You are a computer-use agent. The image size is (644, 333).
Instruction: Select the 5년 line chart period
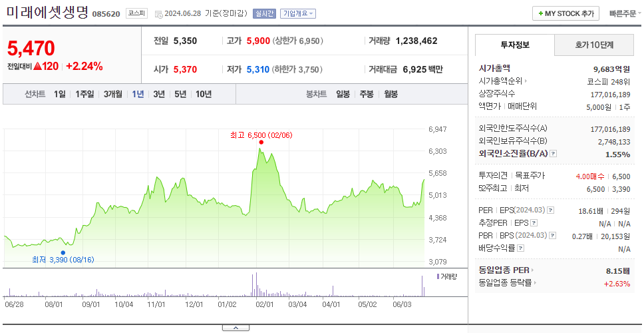click(180, 94)
